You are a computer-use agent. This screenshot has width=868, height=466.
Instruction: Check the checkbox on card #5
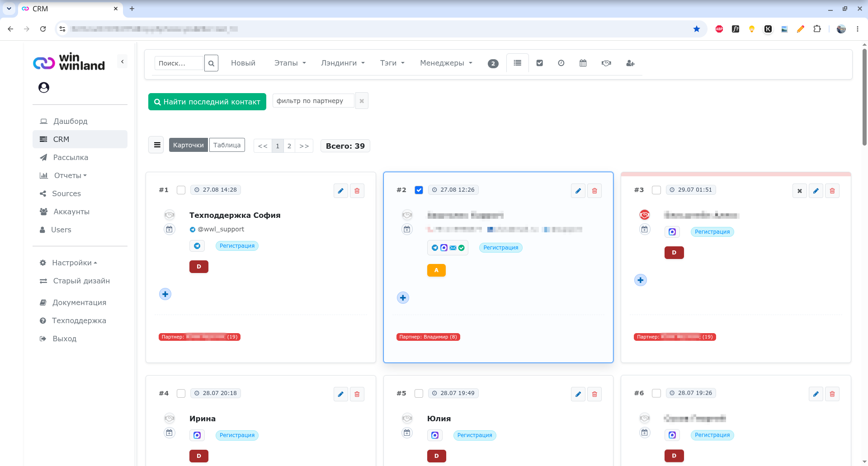419,393
